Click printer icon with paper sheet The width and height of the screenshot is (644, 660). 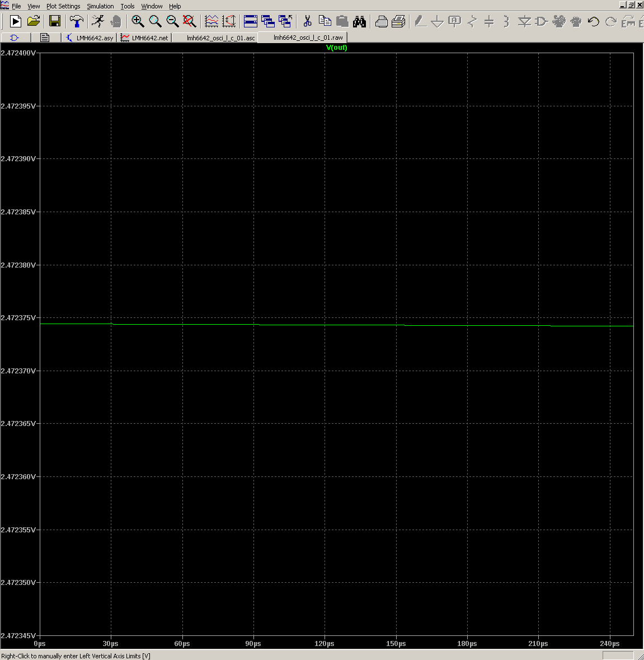click(x=398, y=21)
